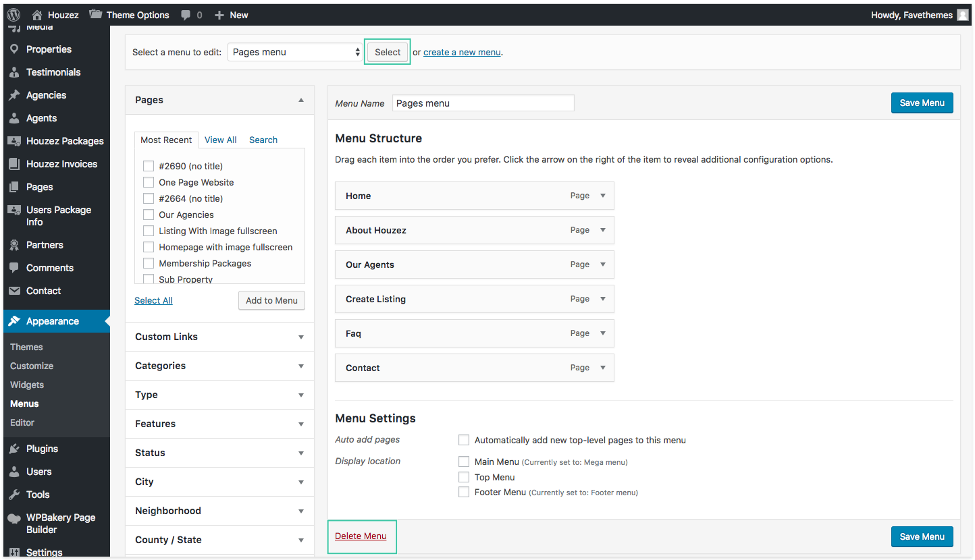Check the #2664 (no title) page
Image resolution: width=975 pixels, height=560 pixels.
click(149, 198)
